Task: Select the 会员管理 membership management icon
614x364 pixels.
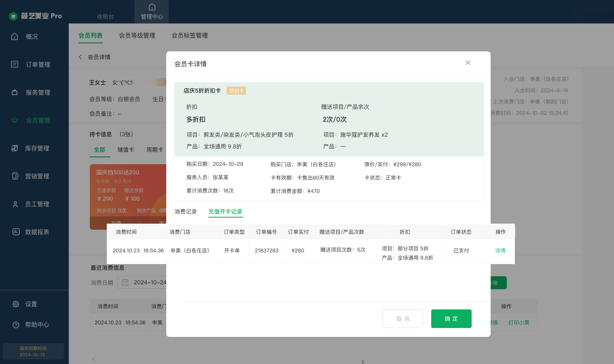Action: (x=37, y=120)
